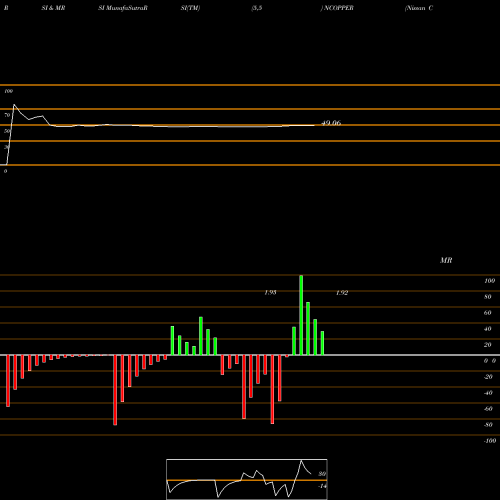
Task: Click the MR axis label '60'
Action: tap(488, 313)
